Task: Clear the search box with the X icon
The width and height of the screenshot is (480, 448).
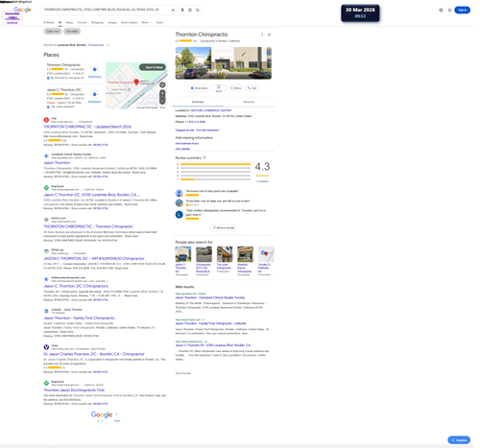Action: coord(173,10)
